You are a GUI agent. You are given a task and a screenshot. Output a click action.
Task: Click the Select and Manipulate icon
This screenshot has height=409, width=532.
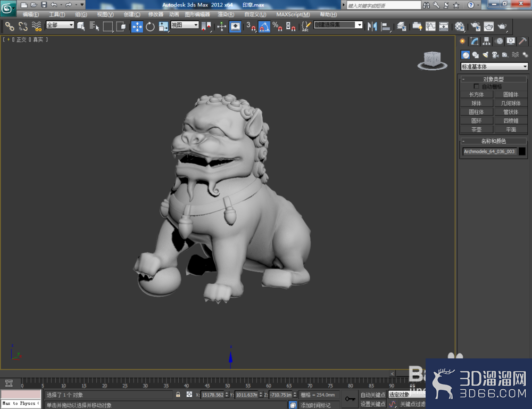tap(221, 27)
